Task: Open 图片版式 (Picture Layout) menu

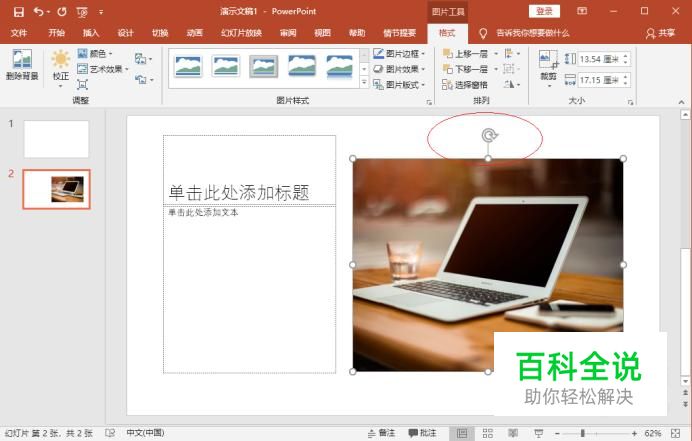Action: [399, 84]
